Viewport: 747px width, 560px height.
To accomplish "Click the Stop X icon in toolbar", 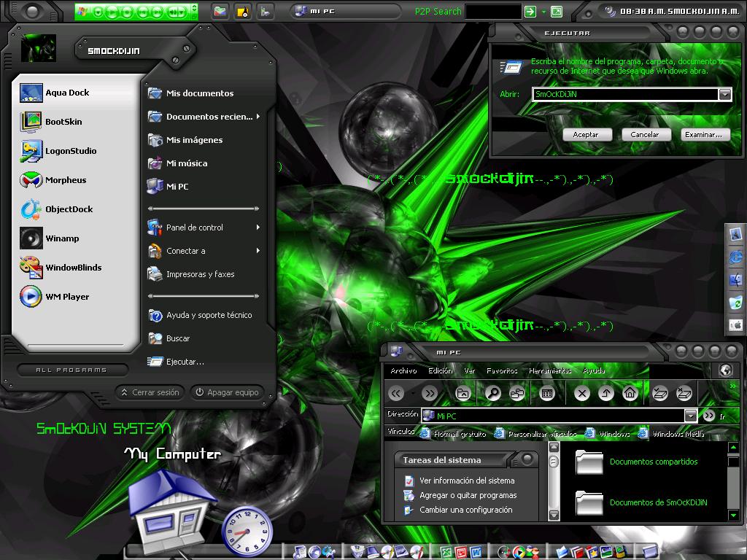I will 581,393.
